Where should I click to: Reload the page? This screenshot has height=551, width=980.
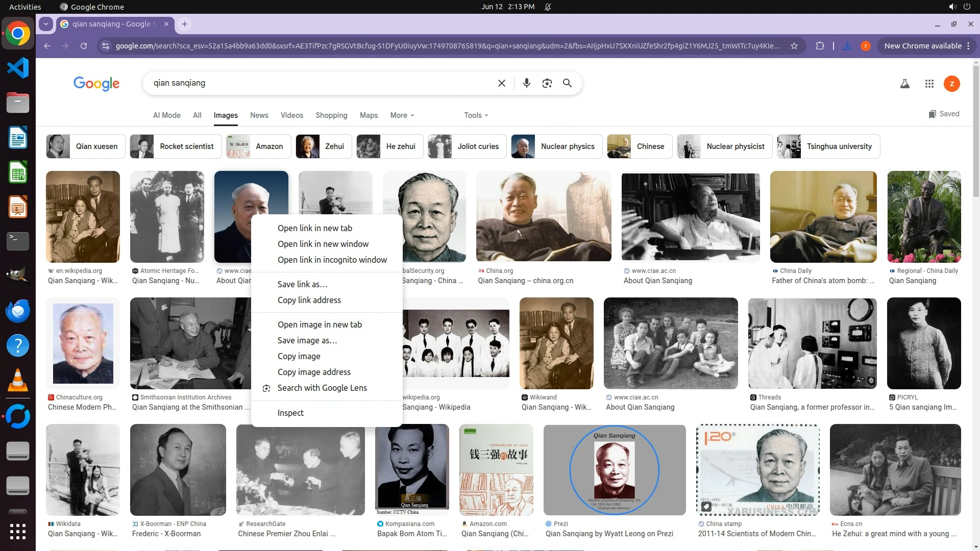click(x=84, y=46)
